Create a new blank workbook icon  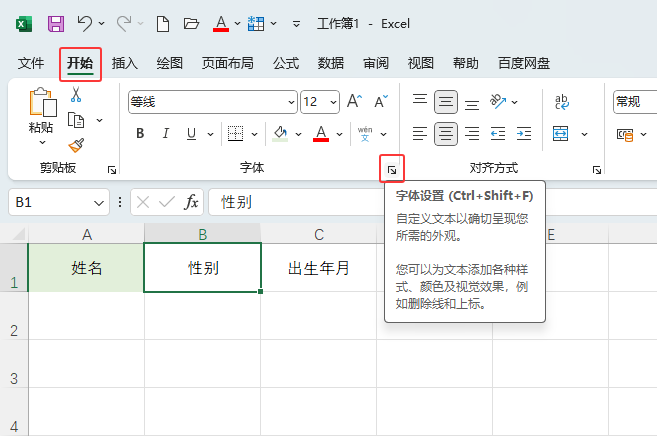click(x=163, y=24)
